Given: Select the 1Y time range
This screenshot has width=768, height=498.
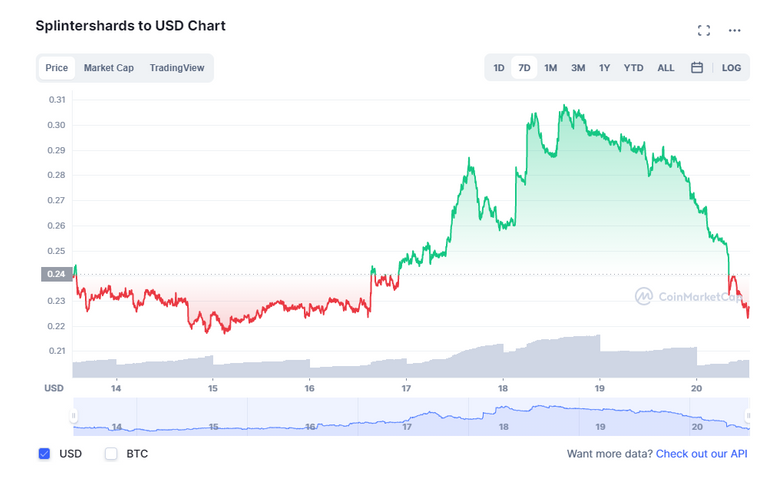Looking at the screenshot, I should [x=604, y=68].
